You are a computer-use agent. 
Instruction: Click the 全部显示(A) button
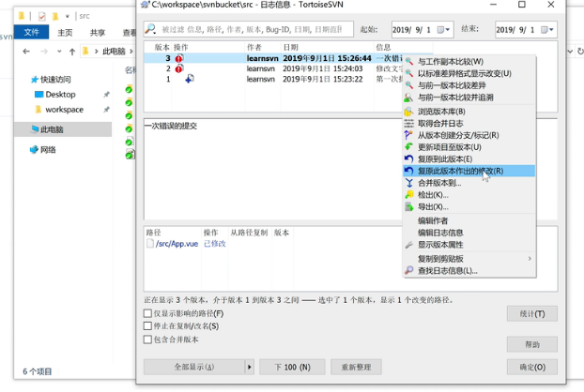[194, 367]
